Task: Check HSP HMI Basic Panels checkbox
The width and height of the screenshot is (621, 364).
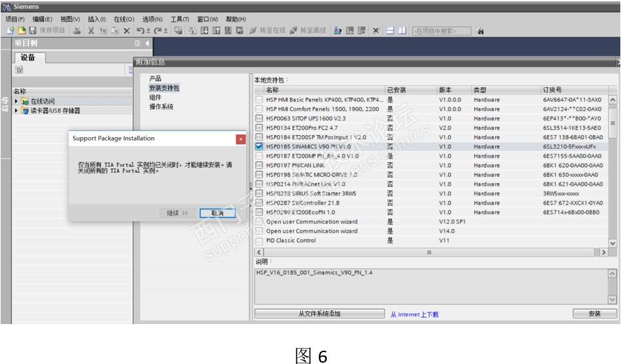Action: tap(259, 100)
